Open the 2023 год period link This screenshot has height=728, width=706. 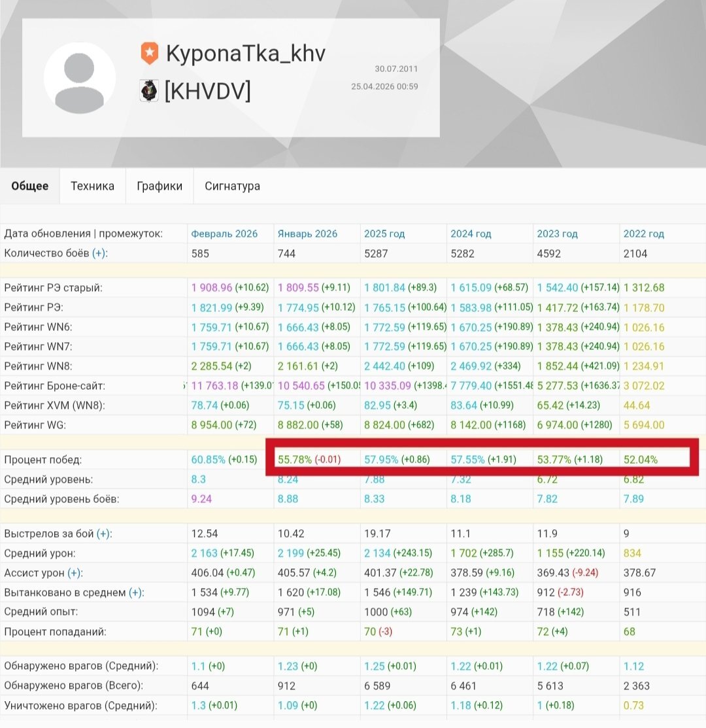(x=557, y=234)
